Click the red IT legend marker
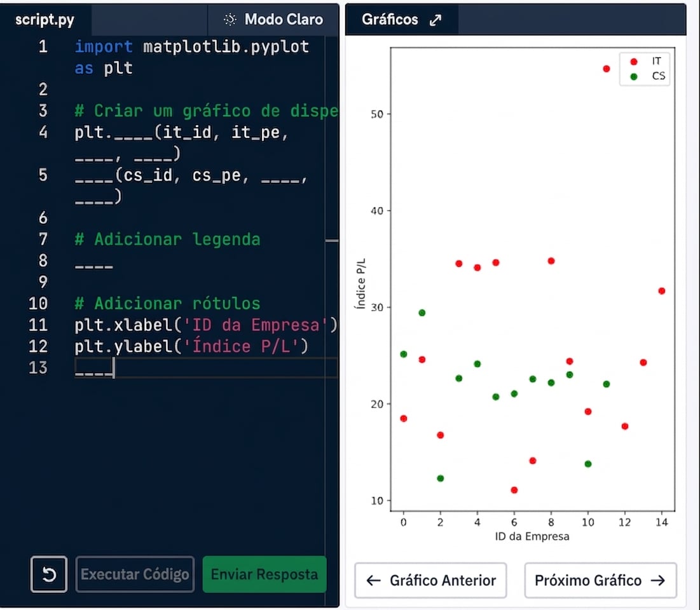The image size is (700, 610). click(x=633, y=62)
